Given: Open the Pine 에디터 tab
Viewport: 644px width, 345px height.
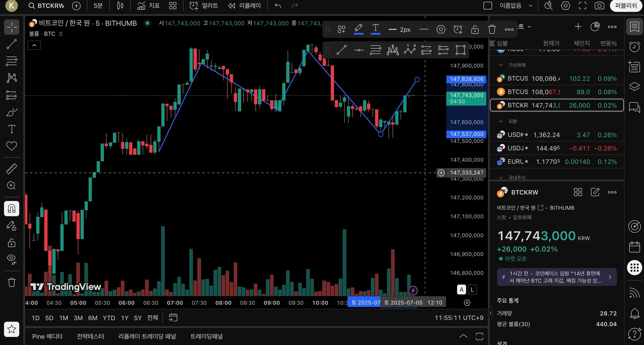Looking at the screenshot, I should click(x=47, y=336).
